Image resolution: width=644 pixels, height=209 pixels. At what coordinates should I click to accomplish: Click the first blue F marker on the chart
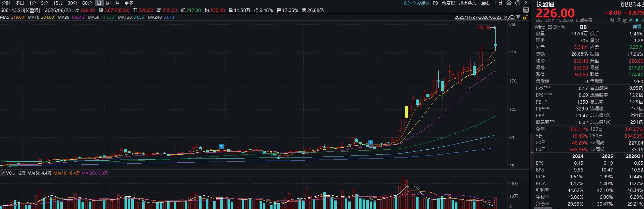click(221, 146)
